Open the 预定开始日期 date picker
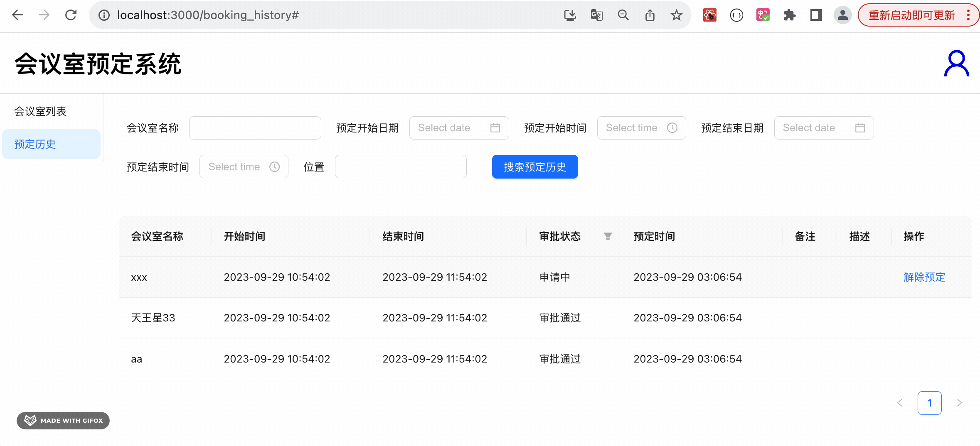980x446 pixels. [x=458, y=128]
